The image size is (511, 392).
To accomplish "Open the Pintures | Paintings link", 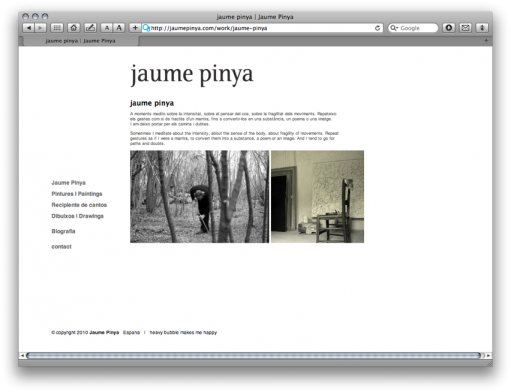I will 77,194.
